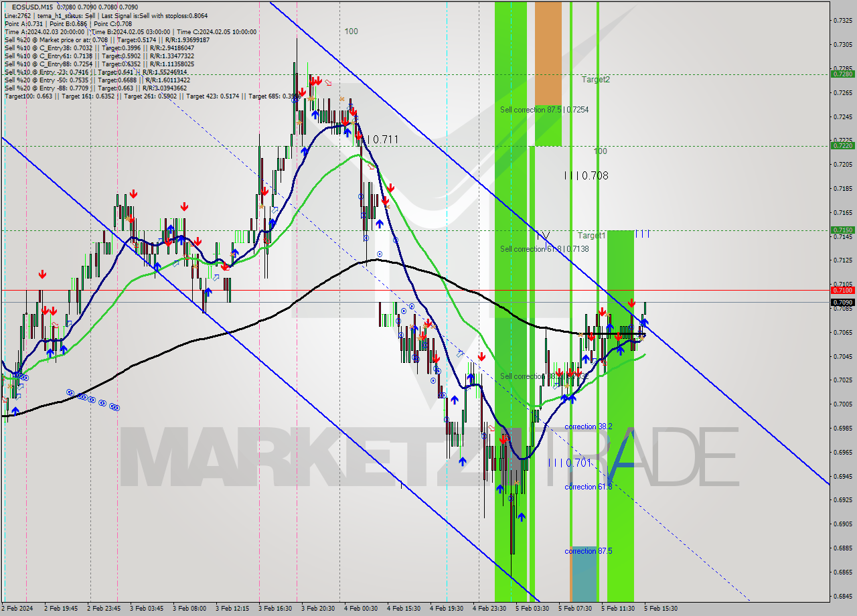
Task: Click the '3 Feb 20:30' time axis label
Action: pos(318,609)
